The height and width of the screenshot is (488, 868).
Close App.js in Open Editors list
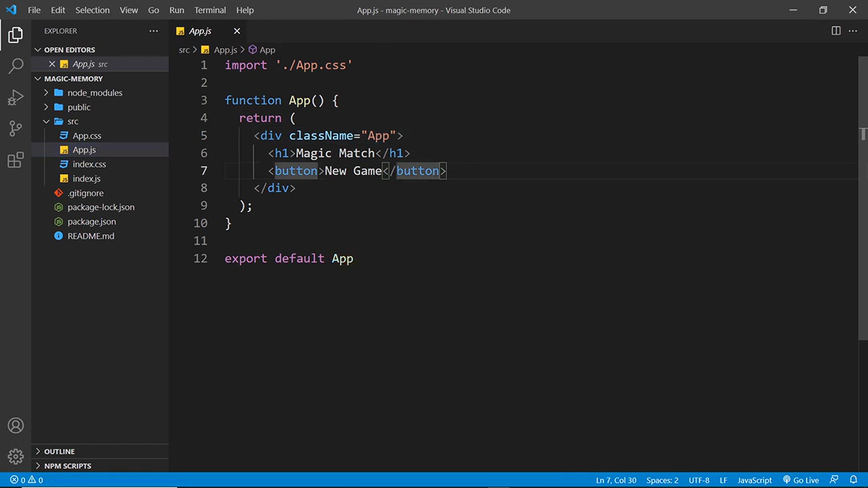[x=52, y=64]
